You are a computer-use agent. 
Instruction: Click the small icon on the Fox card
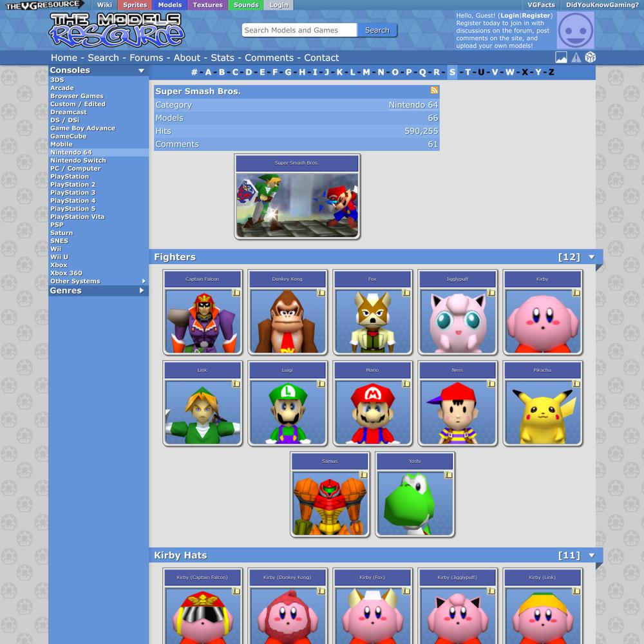[406, 293]
